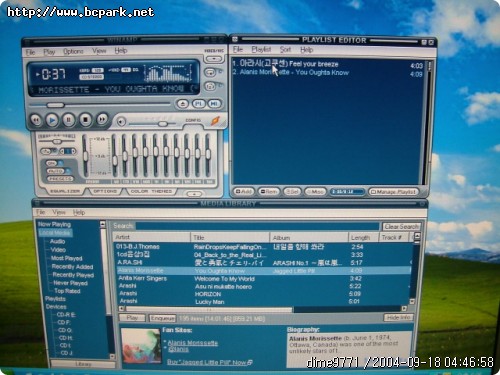Switch to the EQUALIZER drawer tab
The width and height of the screenshot is (500, 375).
click(x=65, y=191)
